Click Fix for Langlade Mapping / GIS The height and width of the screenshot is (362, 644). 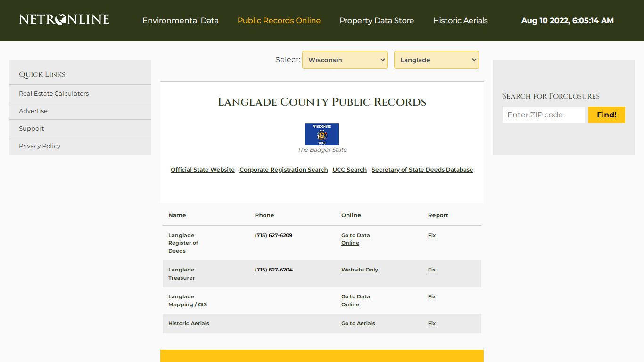pyautogui.click(x=432, y=296)
